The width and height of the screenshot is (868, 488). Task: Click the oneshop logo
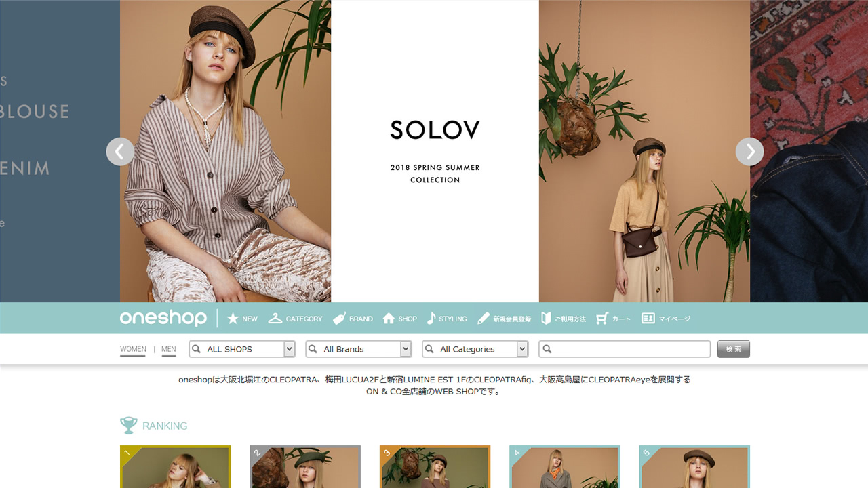click(163, 319)
